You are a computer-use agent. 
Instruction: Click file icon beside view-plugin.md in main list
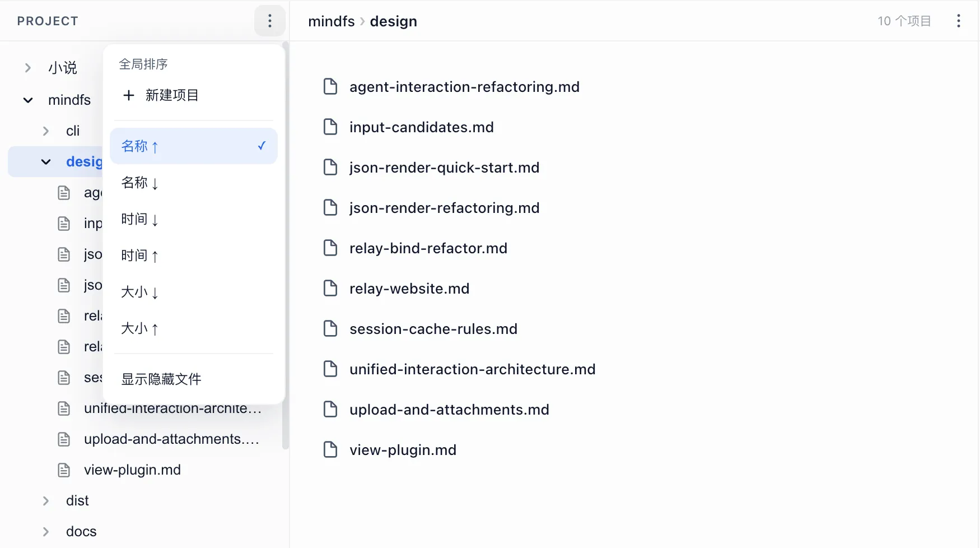(330, 450)
